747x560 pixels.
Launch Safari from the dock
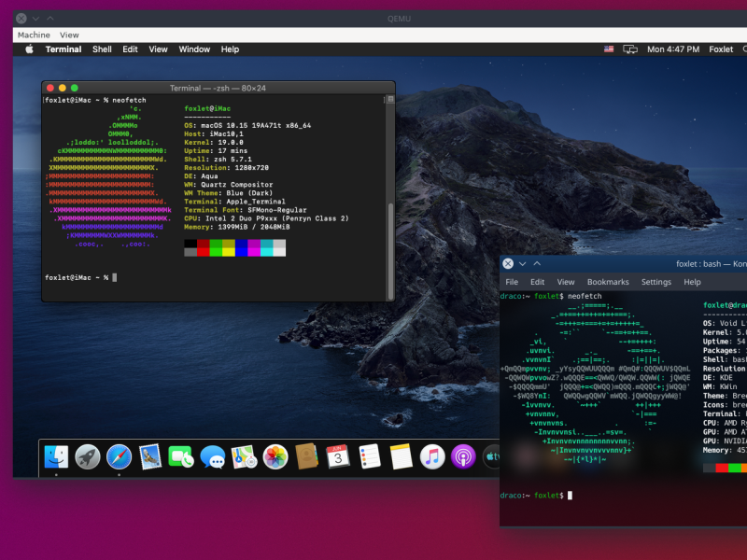coord(119,456)
